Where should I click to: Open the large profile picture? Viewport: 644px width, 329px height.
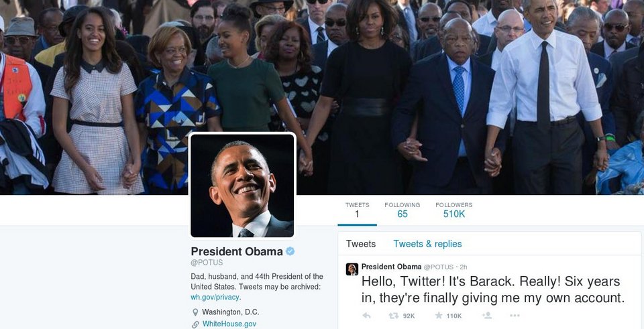[242, 186]
